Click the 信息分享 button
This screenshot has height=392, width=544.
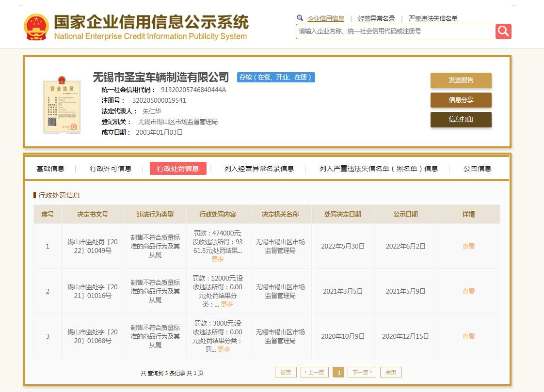pos(461,100)
